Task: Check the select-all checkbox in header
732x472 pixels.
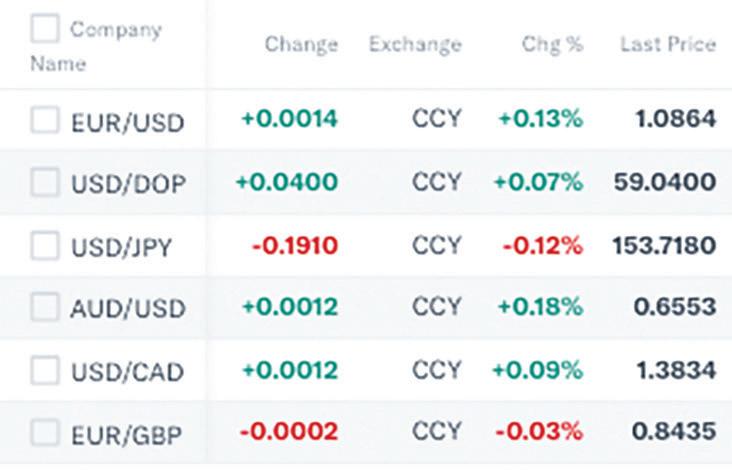Action: click(x=45, y=29)
